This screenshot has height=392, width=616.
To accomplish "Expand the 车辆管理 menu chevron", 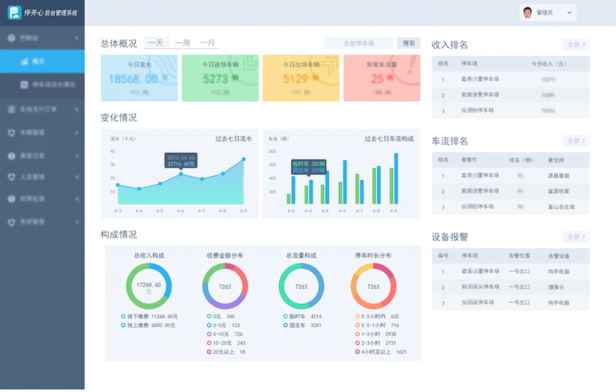I will tap(77, 133).
